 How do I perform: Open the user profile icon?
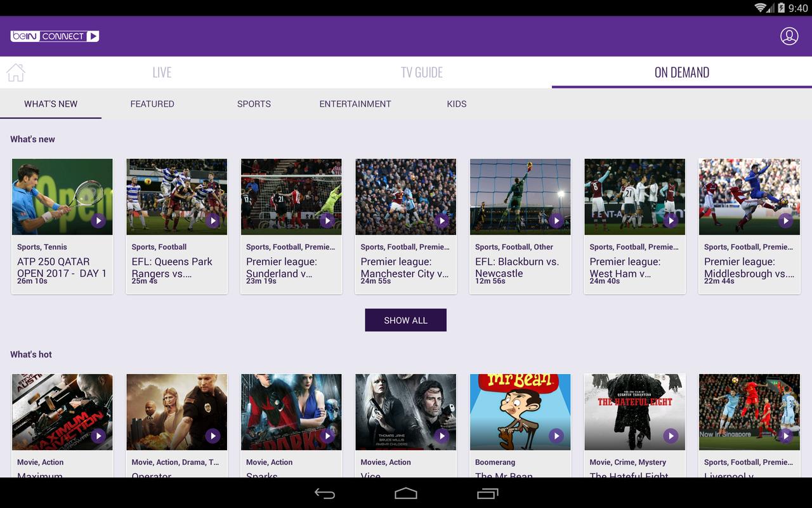click(789, 36)
